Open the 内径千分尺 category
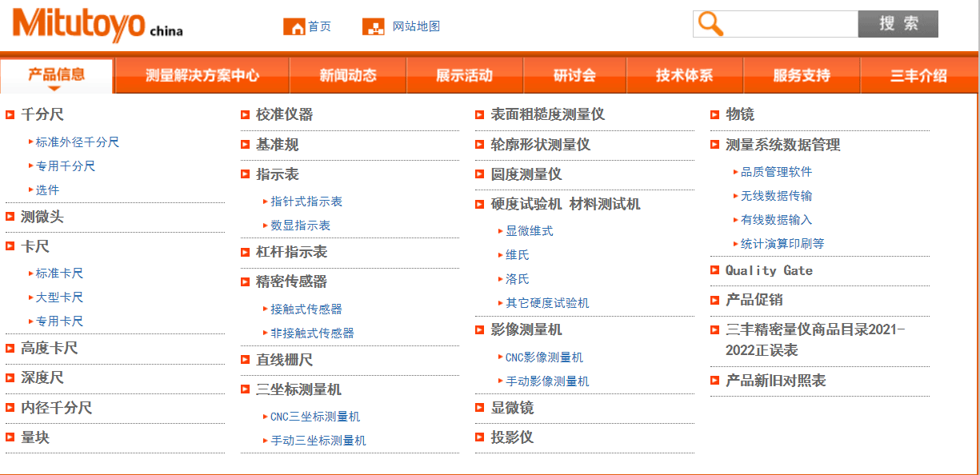Screen dimensions: 980x475 tap(57, 408)
